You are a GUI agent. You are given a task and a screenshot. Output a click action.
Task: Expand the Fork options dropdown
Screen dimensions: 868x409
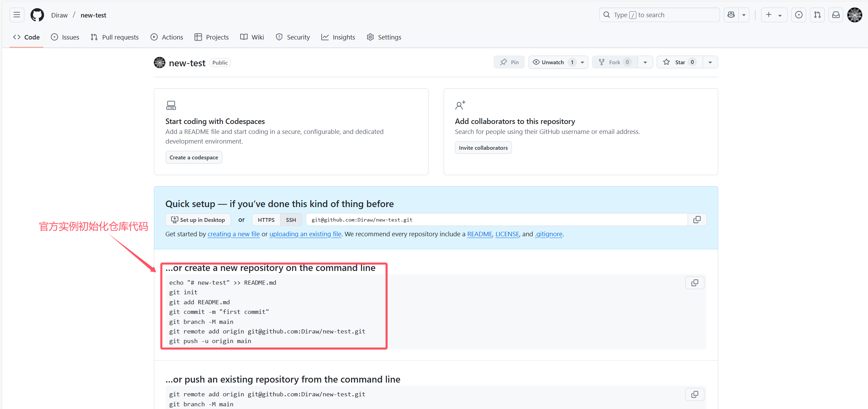click(645, 62)
